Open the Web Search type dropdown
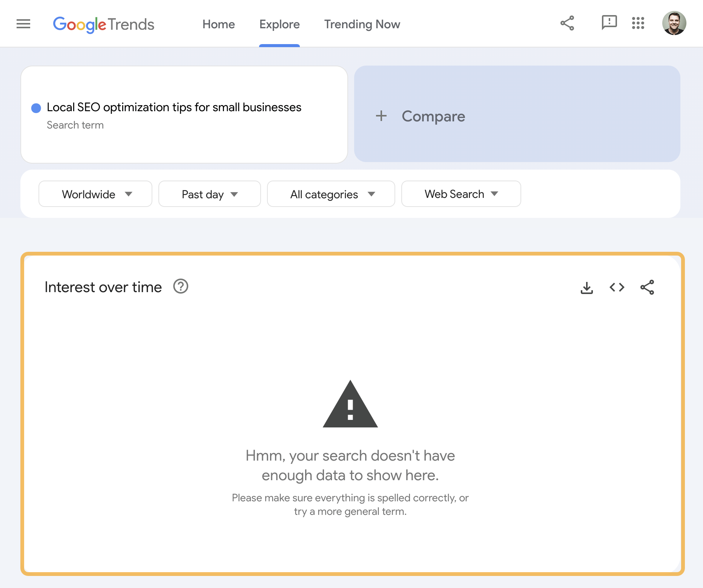 461,194
